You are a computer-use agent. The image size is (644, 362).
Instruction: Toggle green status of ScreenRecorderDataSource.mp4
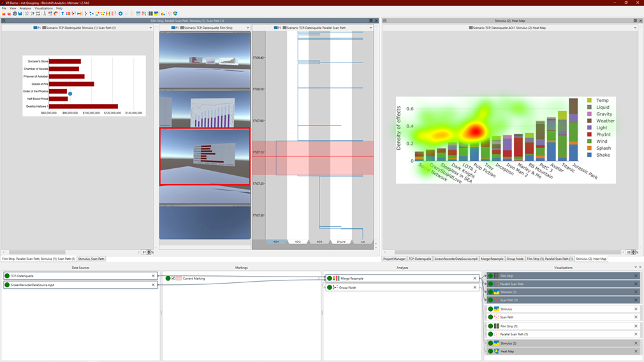tap(7, 285)
